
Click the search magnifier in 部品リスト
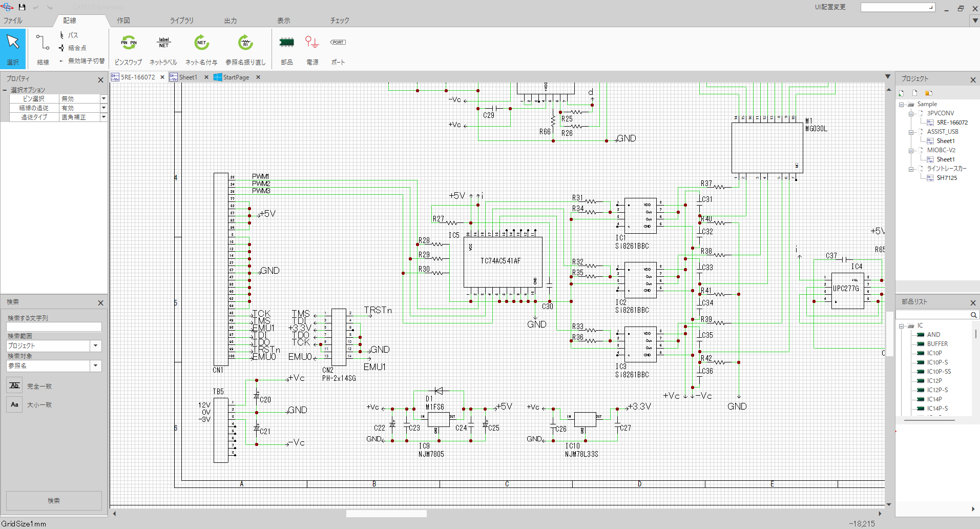point(973,315)
